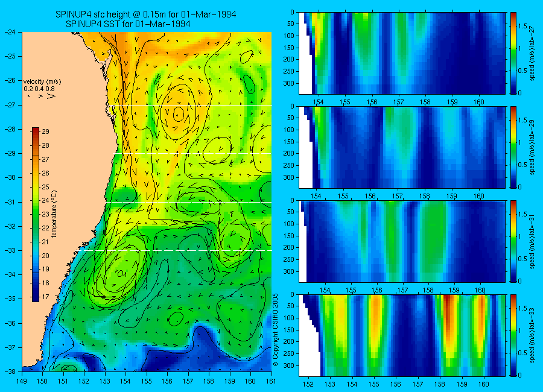Image resolution: width=543 pixels, height=392 pixels.
Task: Click the '0.2 0.4 0.8' velocity scale values
Action: point(39,89)
